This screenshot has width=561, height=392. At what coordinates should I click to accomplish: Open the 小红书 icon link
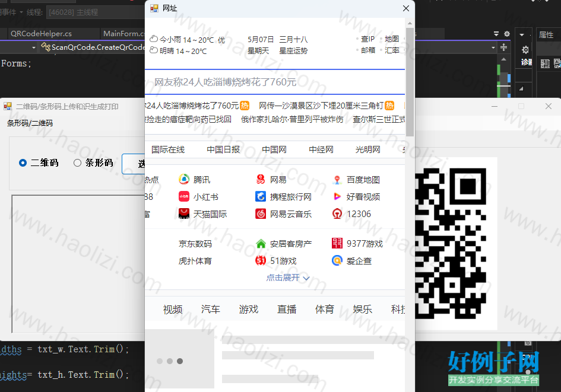pos(184,196)
